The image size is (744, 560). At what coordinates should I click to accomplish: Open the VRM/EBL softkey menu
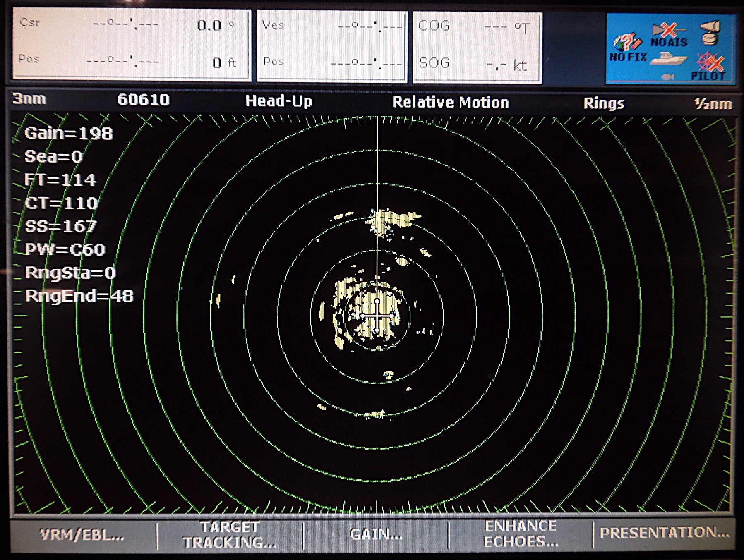click(x=82, y=535)
